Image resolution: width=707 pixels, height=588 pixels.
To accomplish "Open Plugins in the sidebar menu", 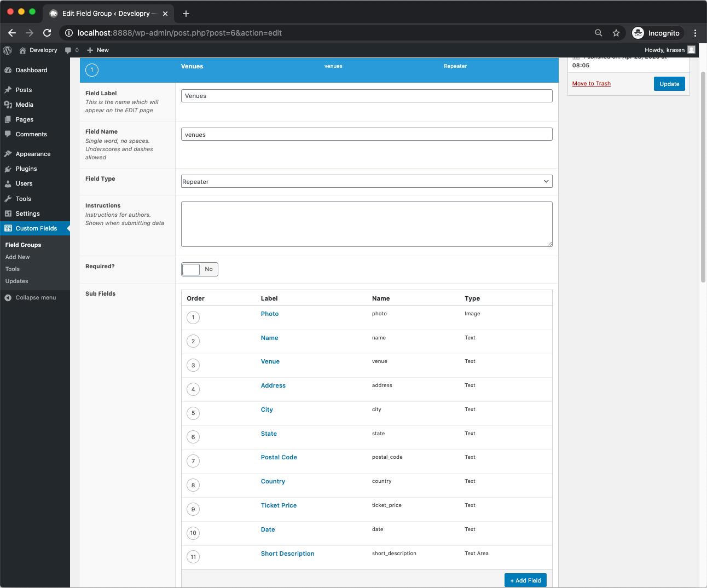I will point(26,169).
